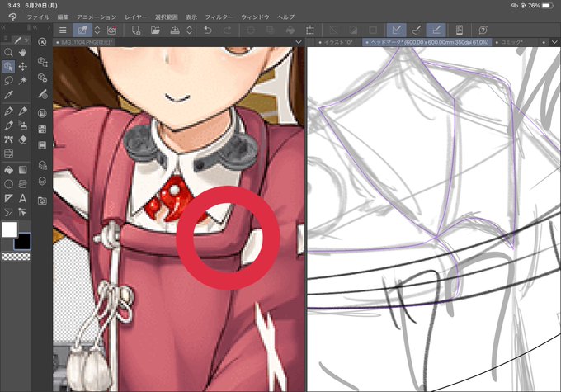Open the Color Wheel palette icon
Image resolution: width=561 pixels, height=392 pixels.
pos(42,114)
